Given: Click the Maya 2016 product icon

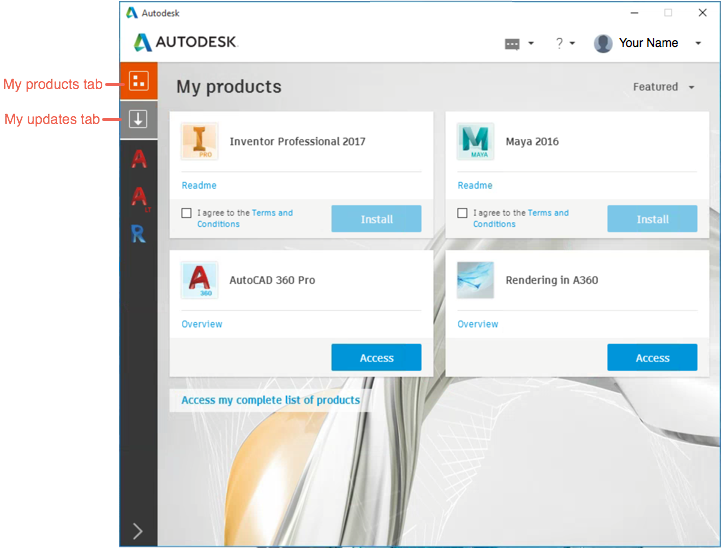Looking at the screenshot, I should tap(475, 141).
